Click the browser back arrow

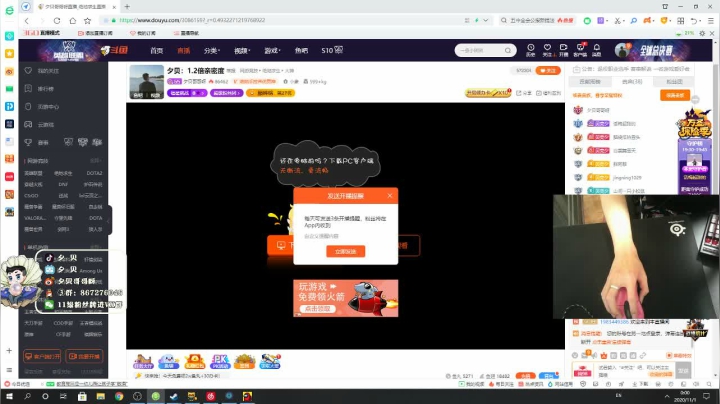point(27,21)
